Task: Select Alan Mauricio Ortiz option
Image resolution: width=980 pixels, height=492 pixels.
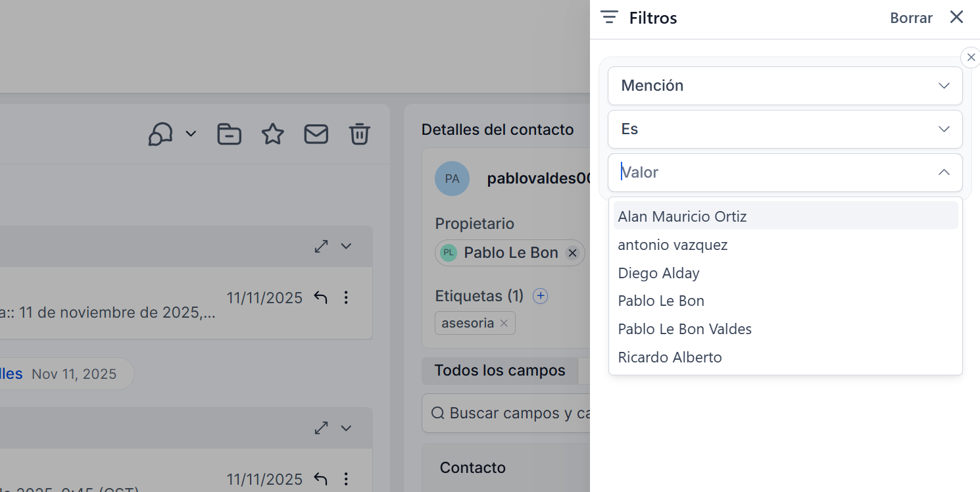Action: [x=682, y=216]
